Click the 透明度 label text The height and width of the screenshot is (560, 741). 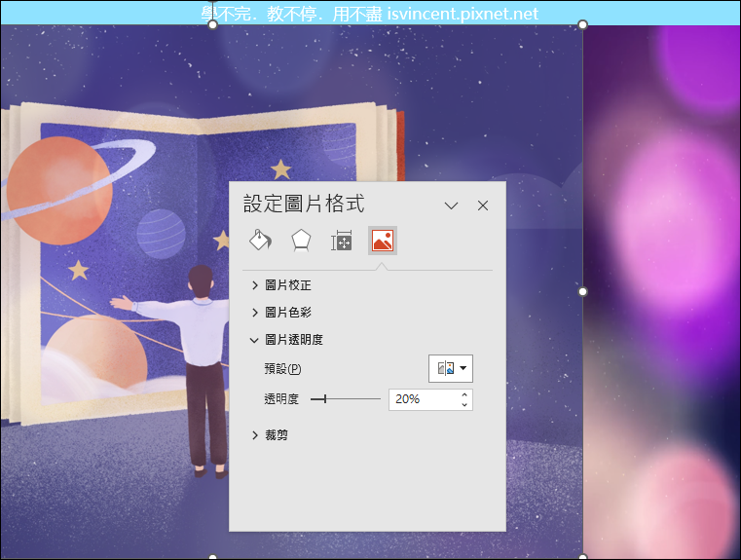pos(281,399)
